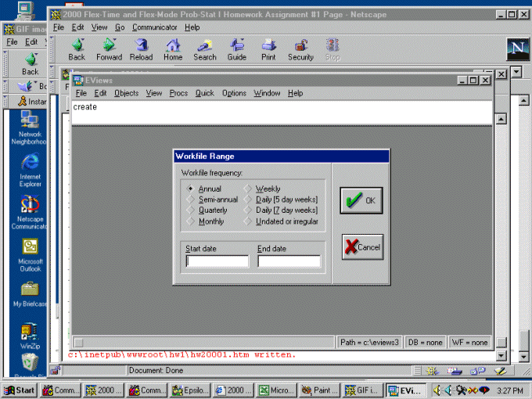Open the Procs menu in EViews
532x399 pixels.
pyautogui.click(x=178, y=93)
